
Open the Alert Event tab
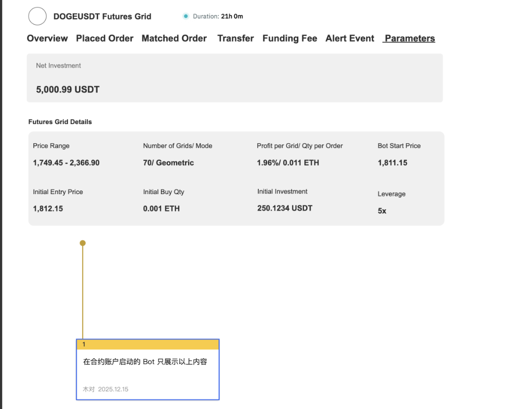point(350,38)
